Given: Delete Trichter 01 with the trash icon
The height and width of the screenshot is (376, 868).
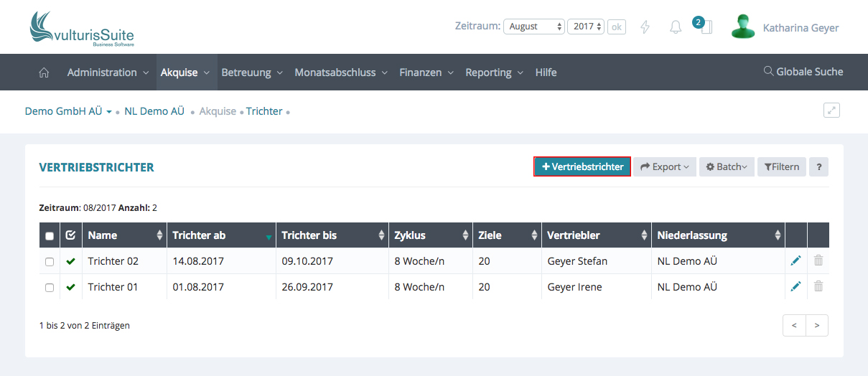Looking at the screenshot, I should click(818, 287).
